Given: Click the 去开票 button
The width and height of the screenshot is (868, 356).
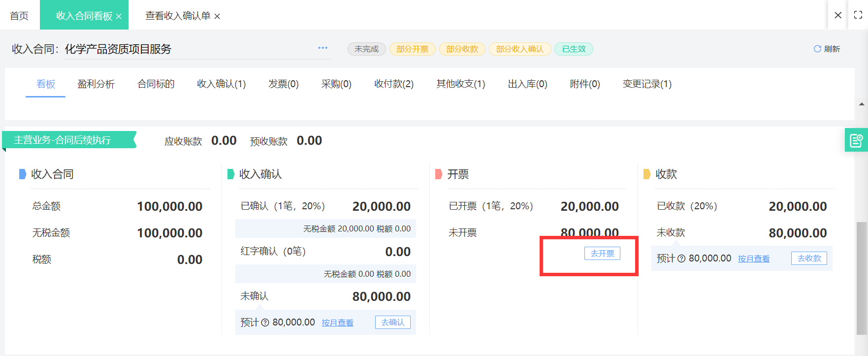Looking at the screenshot, I should tap(602, 254).
